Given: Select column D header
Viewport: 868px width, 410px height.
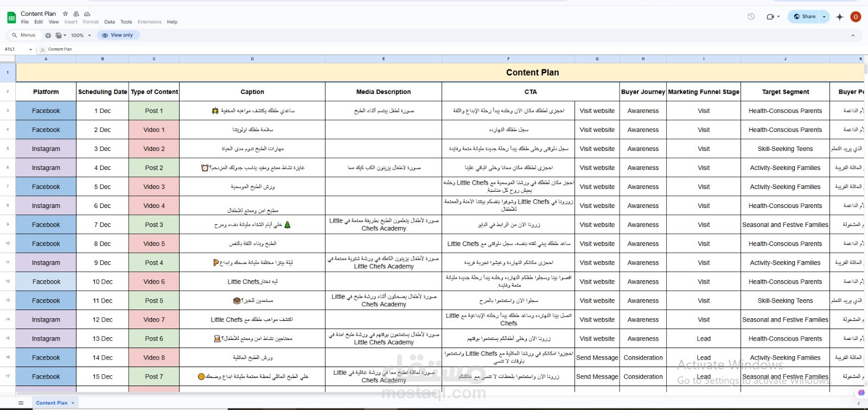Looking at the screenshot, I should [252, 59].
